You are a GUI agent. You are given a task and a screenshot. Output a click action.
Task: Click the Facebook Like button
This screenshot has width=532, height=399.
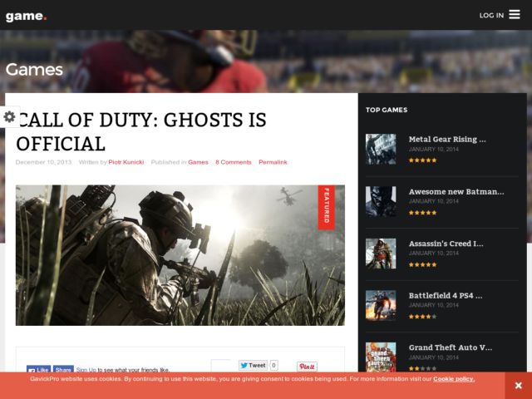38,369
